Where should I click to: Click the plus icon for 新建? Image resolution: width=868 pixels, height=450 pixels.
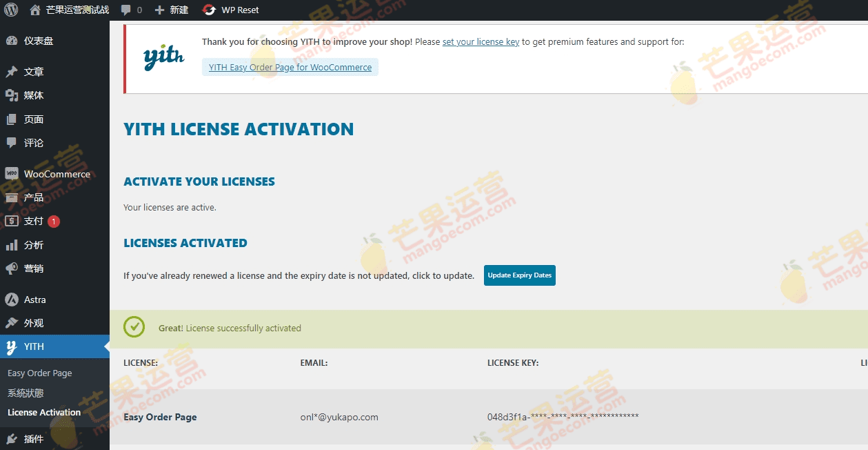[x=160, y=10]
